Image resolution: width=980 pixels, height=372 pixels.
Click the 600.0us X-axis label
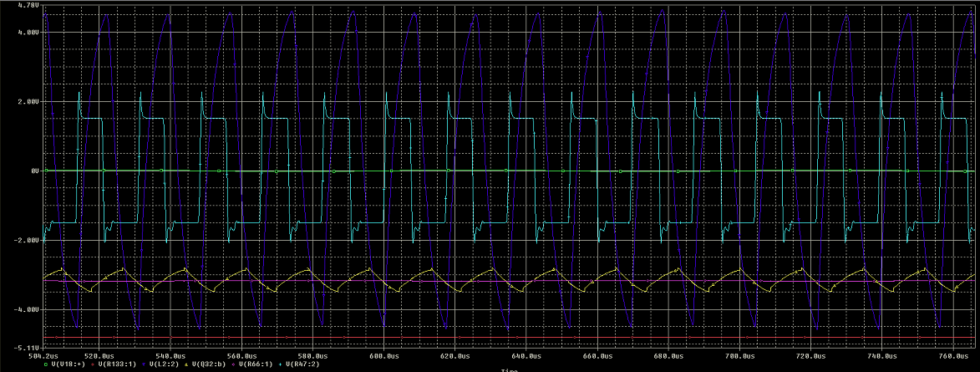[x=383, y=356]
